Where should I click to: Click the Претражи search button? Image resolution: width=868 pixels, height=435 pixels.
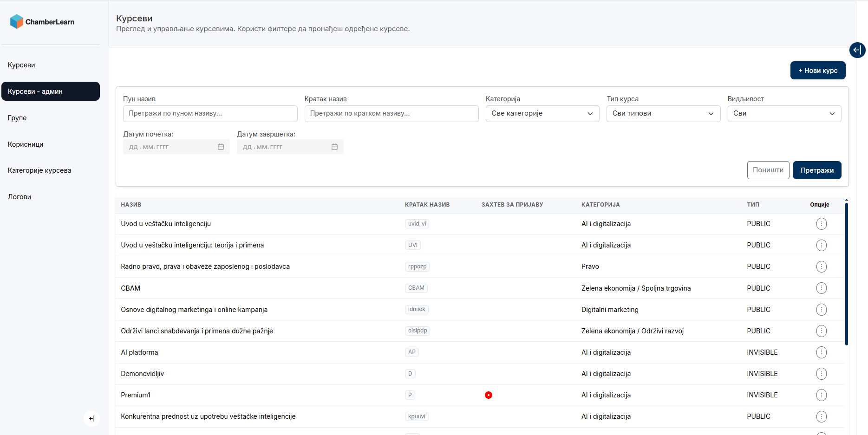pyautogui.click(x=817, y=170)
